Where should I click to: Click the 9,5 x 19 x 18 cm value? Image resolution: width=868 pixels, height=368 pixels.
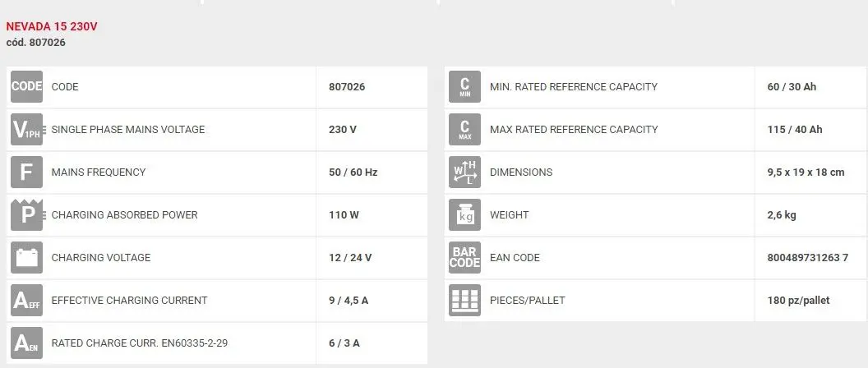806,172
